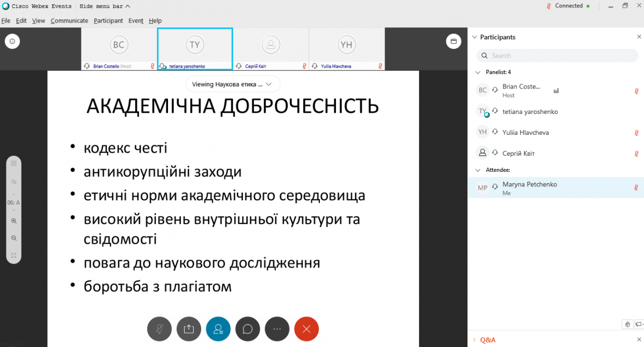Click the share content button

tap(188, 329)
